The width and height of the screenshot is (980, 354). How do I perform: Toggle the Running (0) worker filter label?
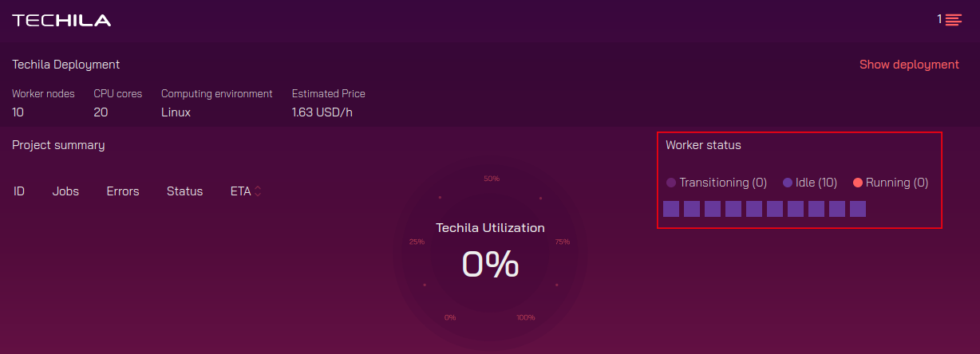point(897,183)
